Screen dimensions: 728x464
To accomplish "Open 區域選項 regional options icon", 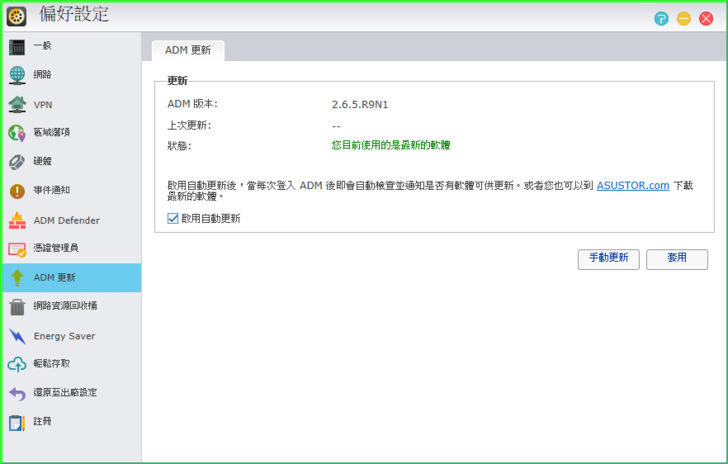I will 17,133.
